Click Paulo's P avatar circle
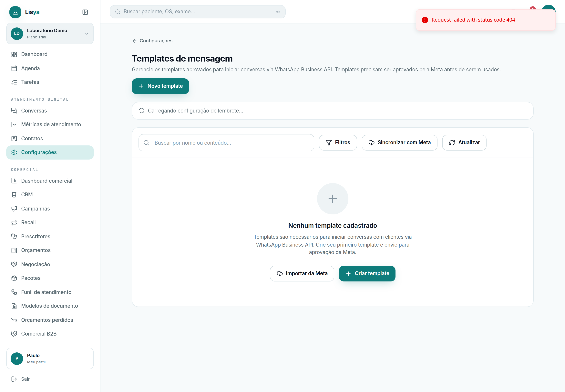 [x=17, y=359]
